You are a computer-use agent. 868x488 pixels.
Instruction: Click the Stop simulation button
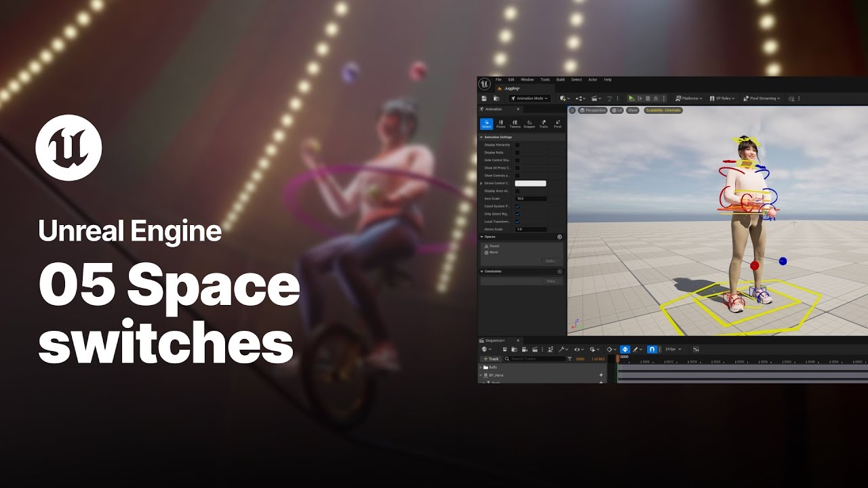tap(648, 98)
